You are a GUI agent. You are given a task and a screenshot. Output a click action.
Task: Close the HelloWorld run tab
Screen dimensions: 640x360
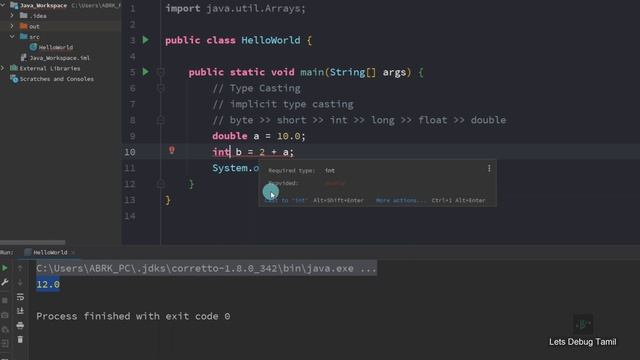pyautogui.click(x=73, y=252)
